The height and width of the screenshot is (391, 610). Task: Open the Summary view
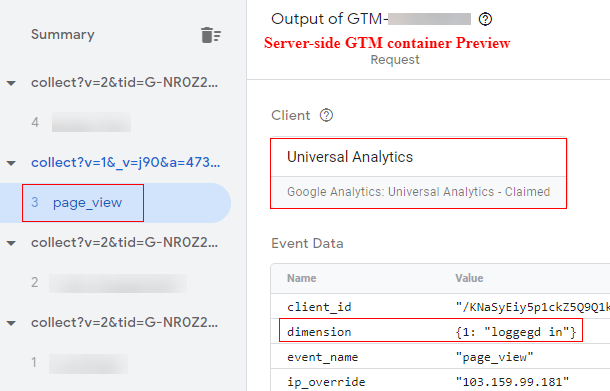[x=63, y=34]
